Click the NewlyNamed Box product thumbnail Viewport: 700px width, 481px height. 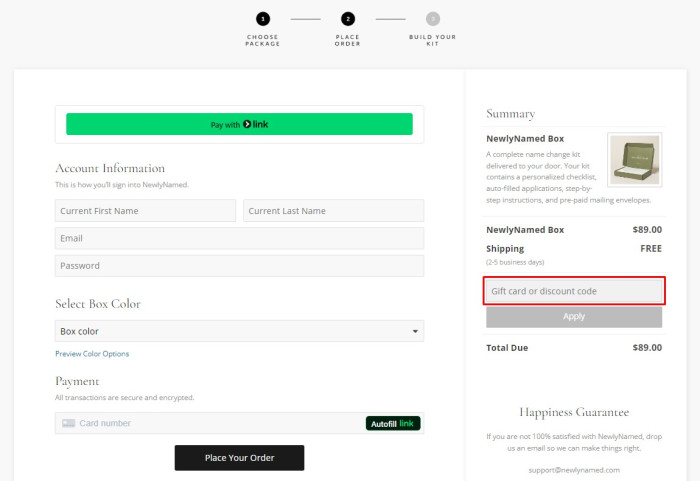coord(635,159)
